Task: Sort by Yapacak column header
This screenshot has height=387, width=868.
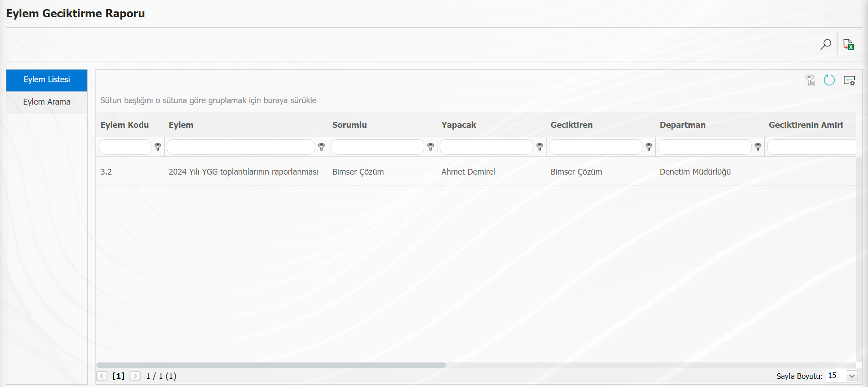Action: tap(459, 125)
